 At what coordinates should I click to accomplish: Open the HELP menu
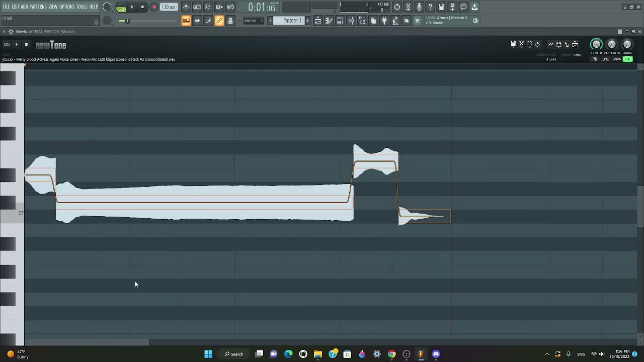click(94, 7)
